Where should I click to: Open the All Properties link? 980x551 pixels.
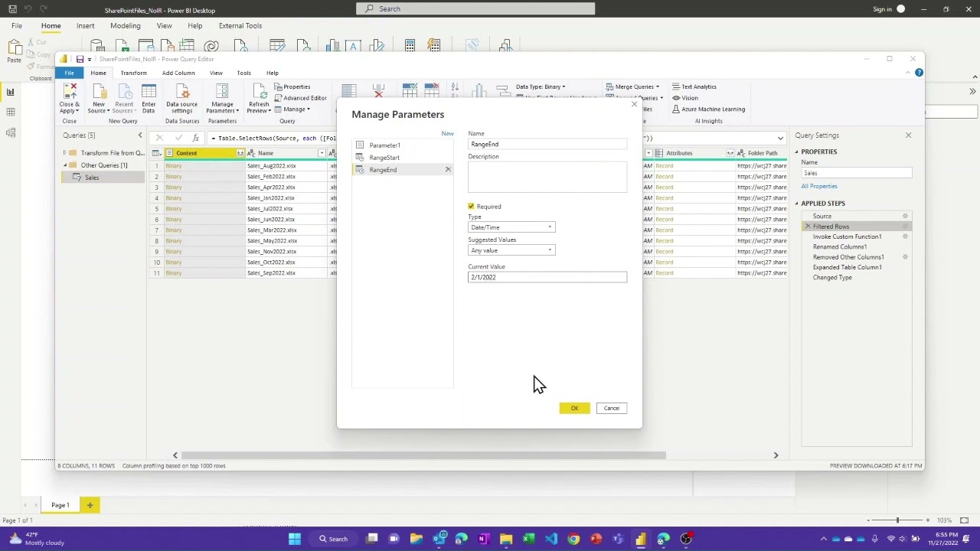[x=819, y=186]
